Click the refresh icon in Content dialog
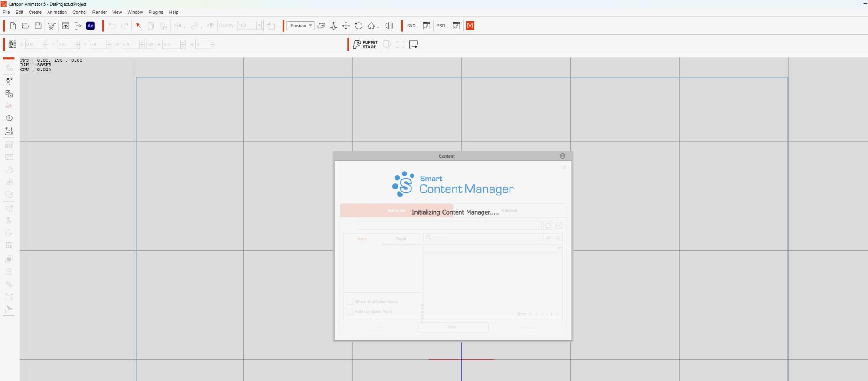Image resolution: width=868 pixels, height=381 pixels. [x=548, y=225]
